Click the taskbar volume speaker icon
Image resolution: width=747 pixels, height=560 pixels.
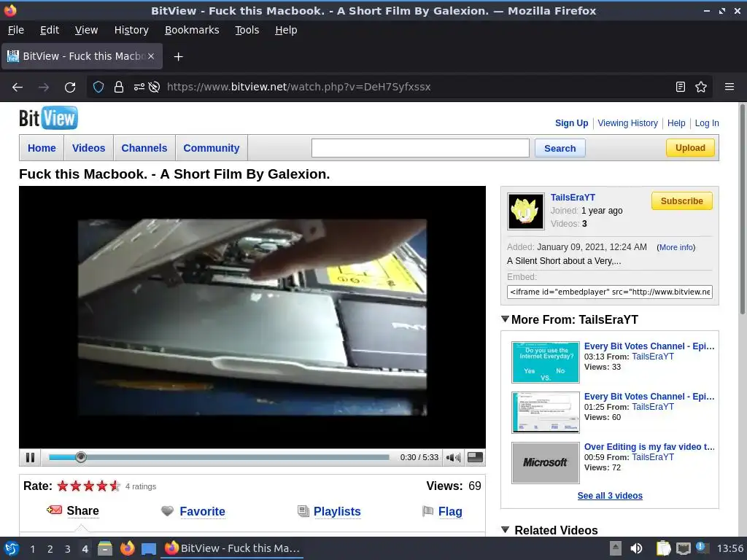click(636, 548)
